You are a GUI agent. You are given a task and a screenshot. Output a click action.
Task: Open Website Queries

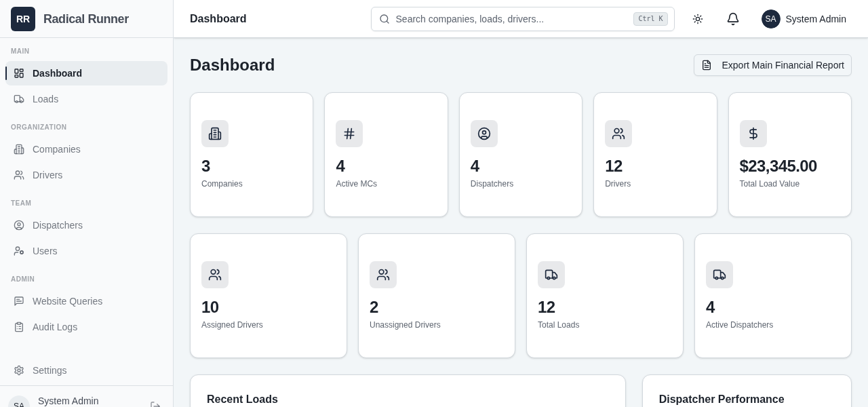pos(87,301)
